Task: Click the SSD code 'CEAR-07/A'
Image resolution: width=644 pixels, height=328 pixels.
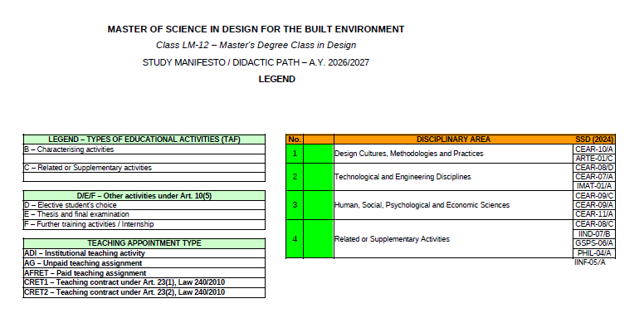Action: pyautogui.click(x=594, y=177)
